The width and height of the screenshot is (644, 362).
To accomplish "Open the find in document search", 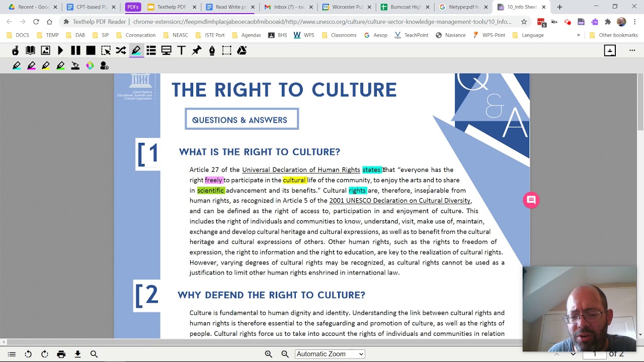I will coord(94,354).
